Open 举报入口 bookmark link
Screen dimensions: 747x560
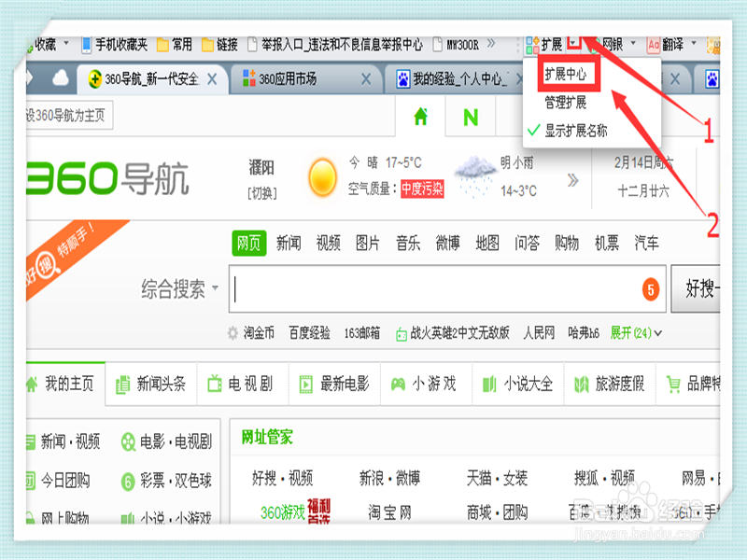tap(335, 45)
